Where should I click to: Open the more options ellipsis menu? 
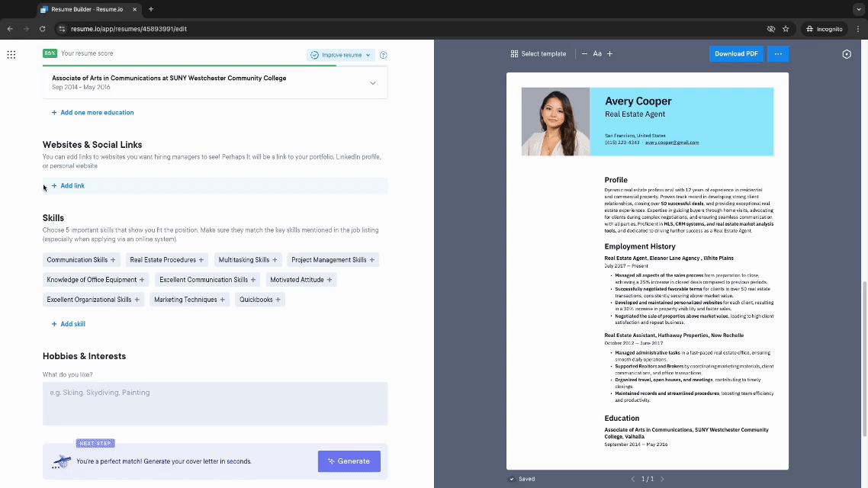click(777, 53)
